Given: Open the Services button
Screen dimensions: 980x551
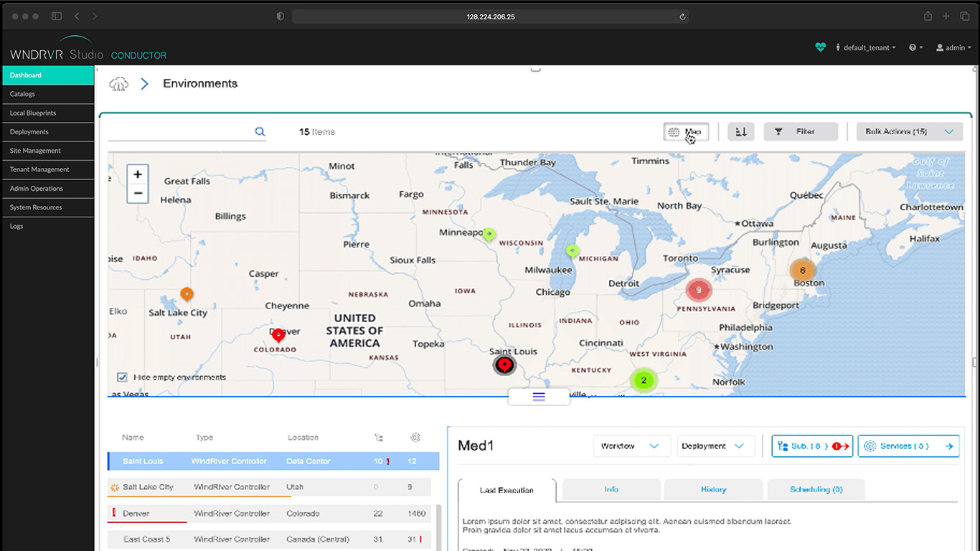Looking at the screenshot, I should click(x=908, y=446).
